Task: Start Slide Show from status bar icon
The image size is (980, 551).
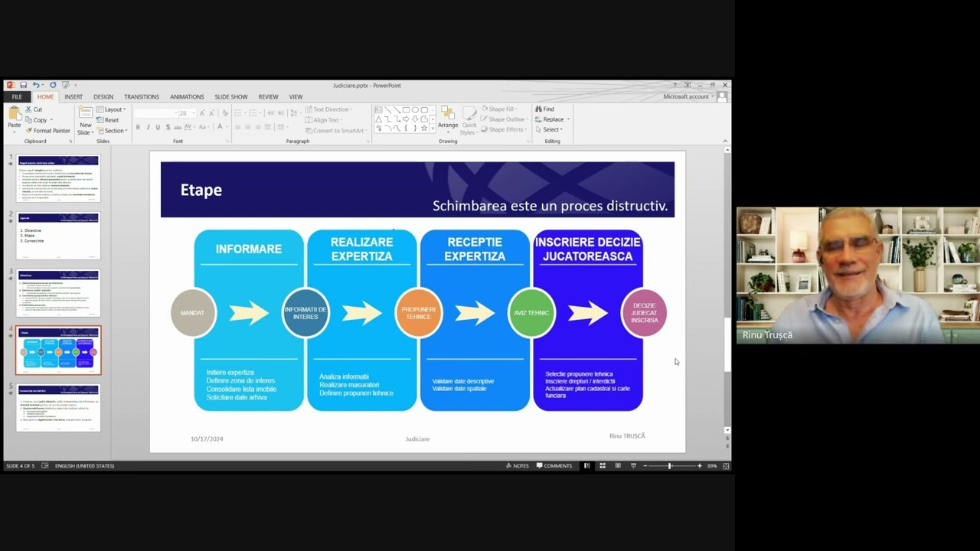Action: click(633, 466)
